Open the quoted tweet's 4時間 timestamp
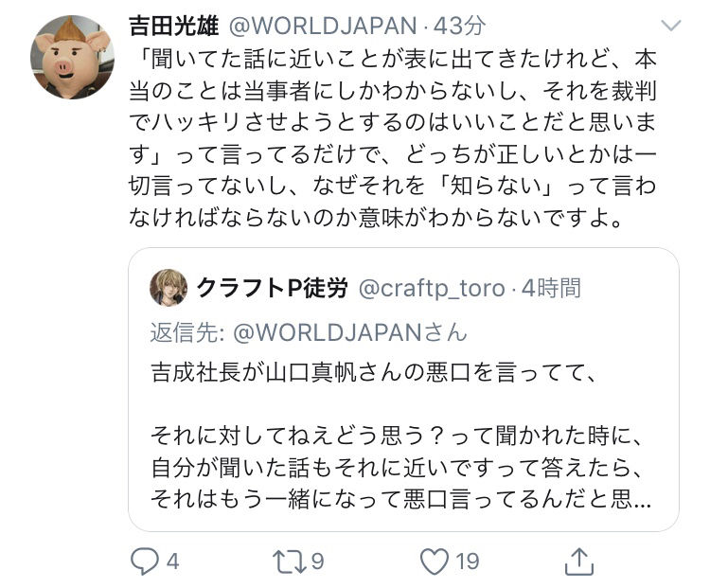Screen dimensions: 710x588 tap(551, 288)
